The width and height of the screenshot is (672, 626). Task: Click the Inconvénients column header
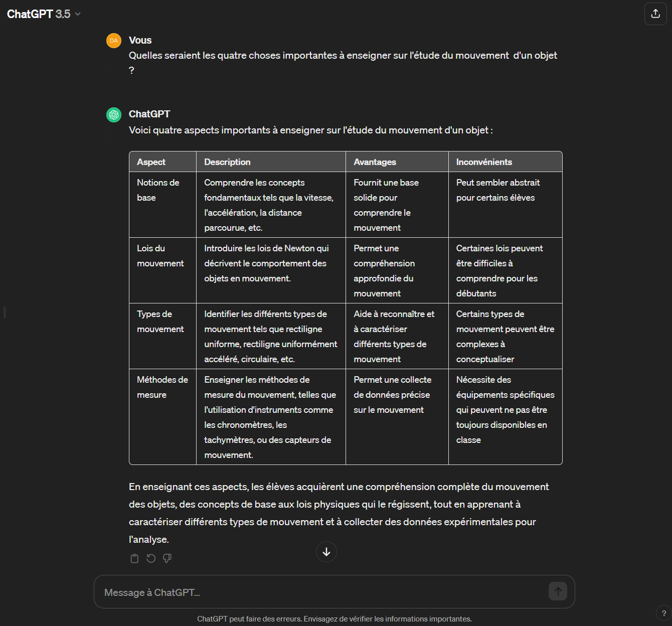click(x=484, y=162)
